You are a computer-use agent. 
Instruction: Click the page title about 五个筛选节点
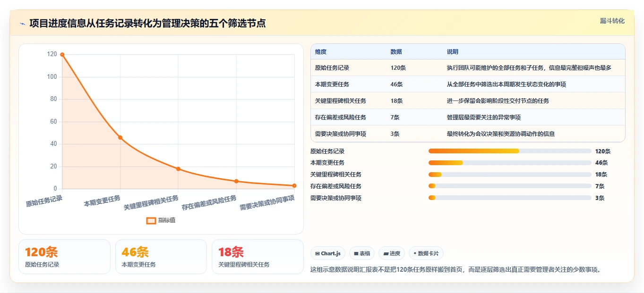click(x=147, y=24)
